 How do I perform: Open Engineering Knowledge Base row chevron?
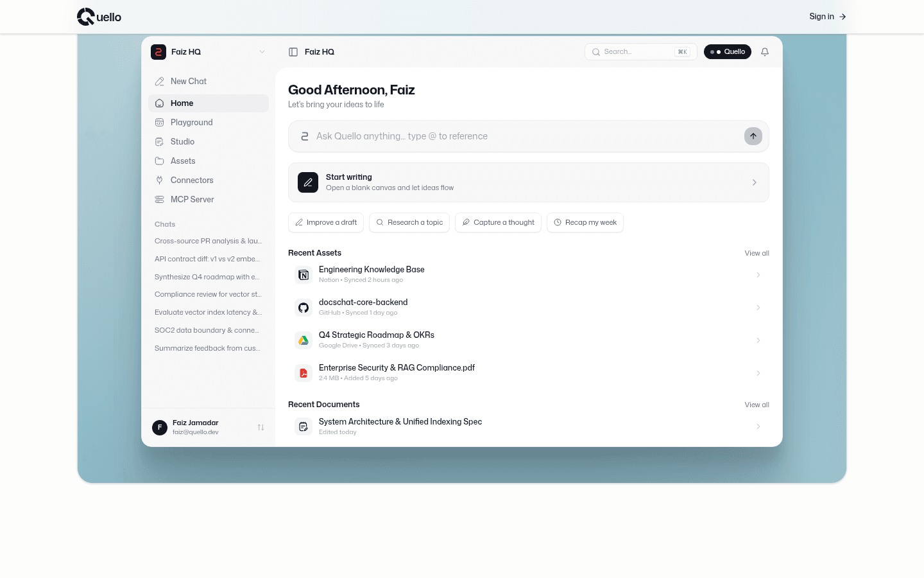click(758, 275)
